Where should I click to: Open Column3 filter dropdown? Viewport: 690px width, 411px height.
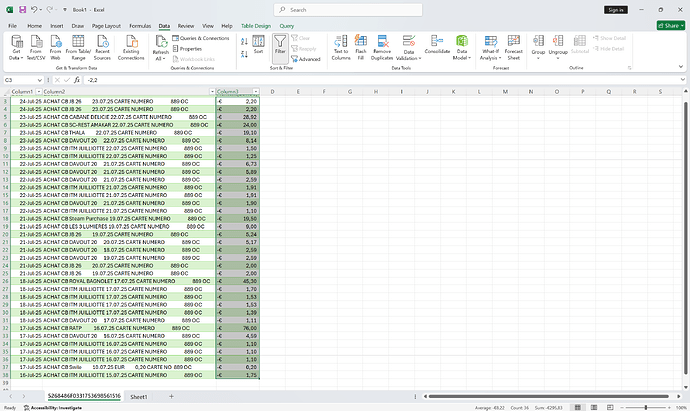[256, 92]
